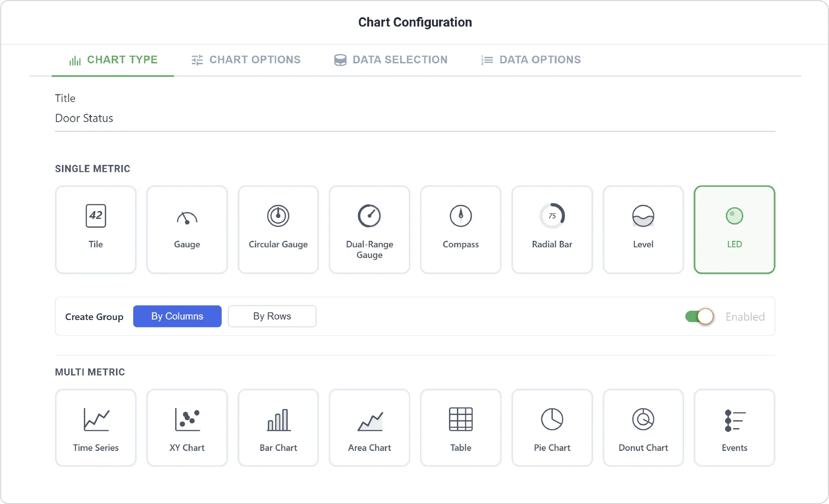Select the XY Chart scatter icon
829x504 pixels.
(x=187, y=419)
